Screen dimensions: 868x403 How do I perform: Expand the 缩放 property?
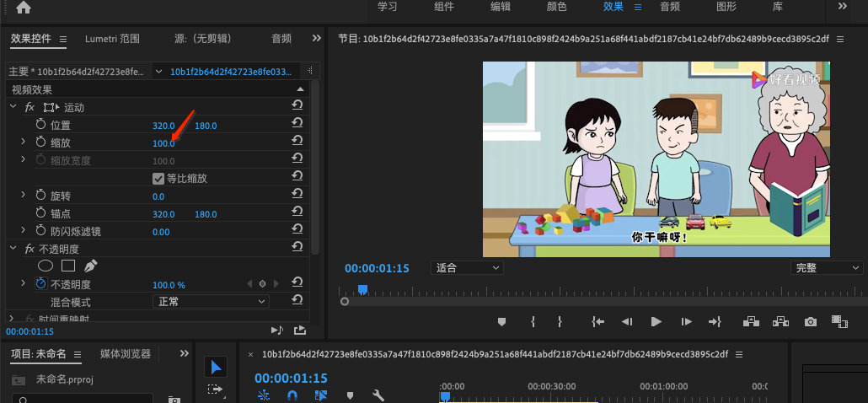pyautogui.click(x=24, y=142)
